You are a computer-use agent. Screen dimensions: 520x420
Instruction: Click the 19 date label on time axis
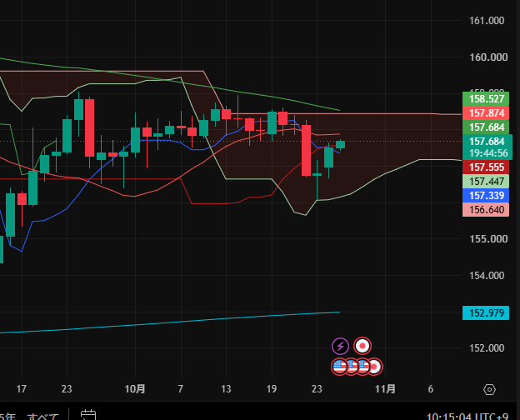coord(272,389)
